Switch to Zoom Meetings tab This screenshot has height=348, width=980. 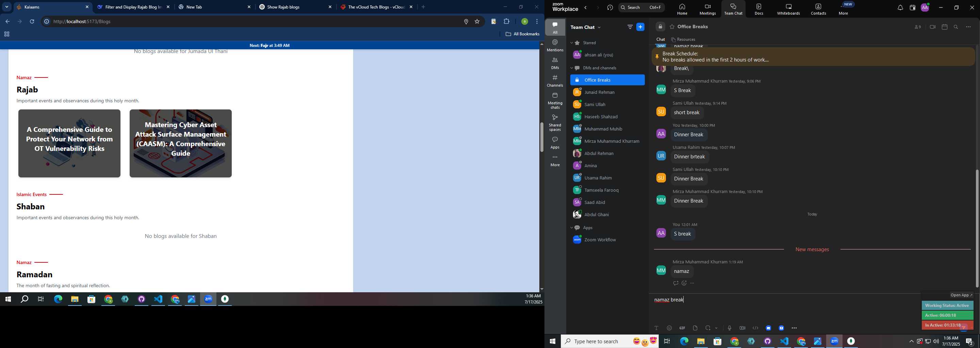(x=708, y=9)
